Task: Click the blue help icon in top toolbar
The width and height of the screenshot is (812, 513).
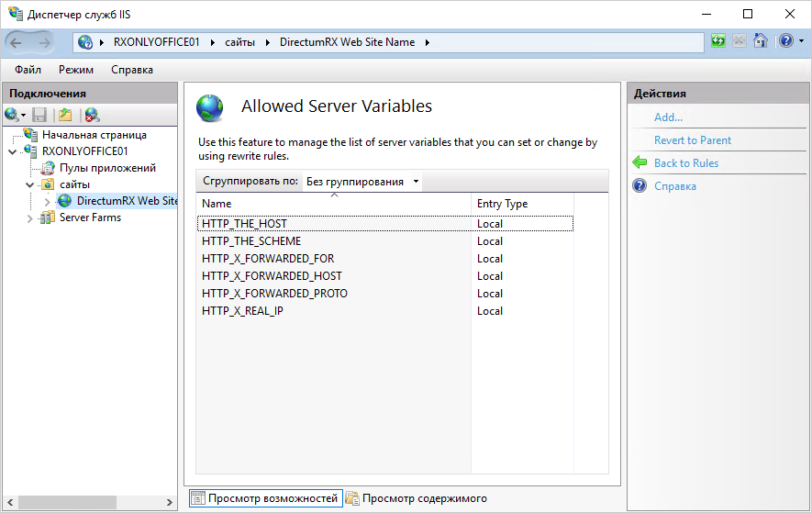Action: click(785, 41)
